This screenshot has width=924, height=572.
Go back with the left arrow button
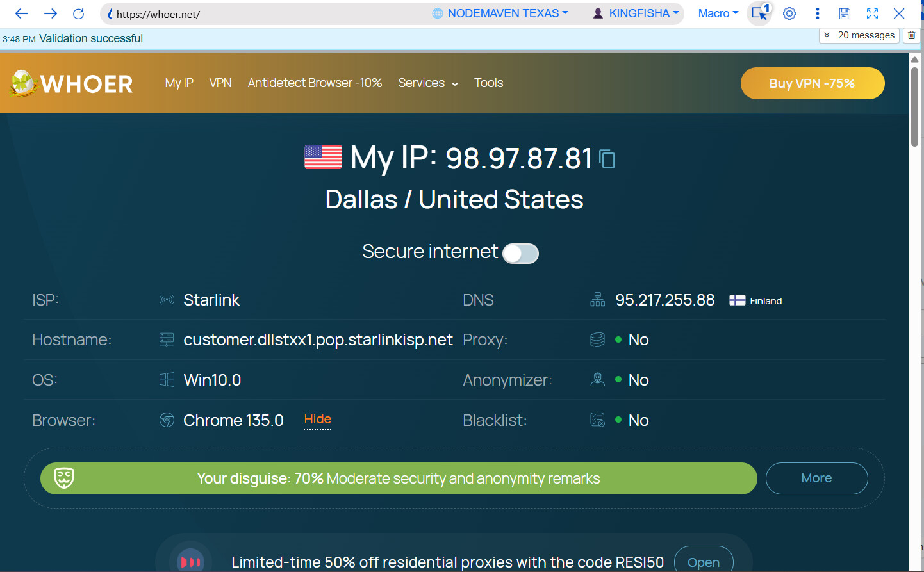pos(22,13)
